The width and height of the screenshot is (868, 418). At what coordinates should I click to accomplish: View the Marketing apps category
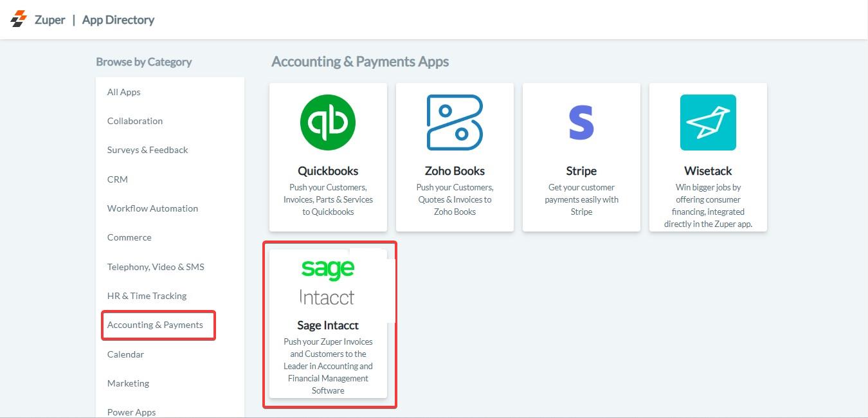128,383
